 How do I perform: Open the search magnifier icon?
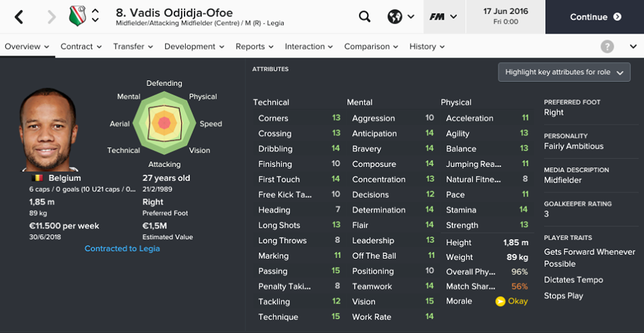[x=364, y=17]
